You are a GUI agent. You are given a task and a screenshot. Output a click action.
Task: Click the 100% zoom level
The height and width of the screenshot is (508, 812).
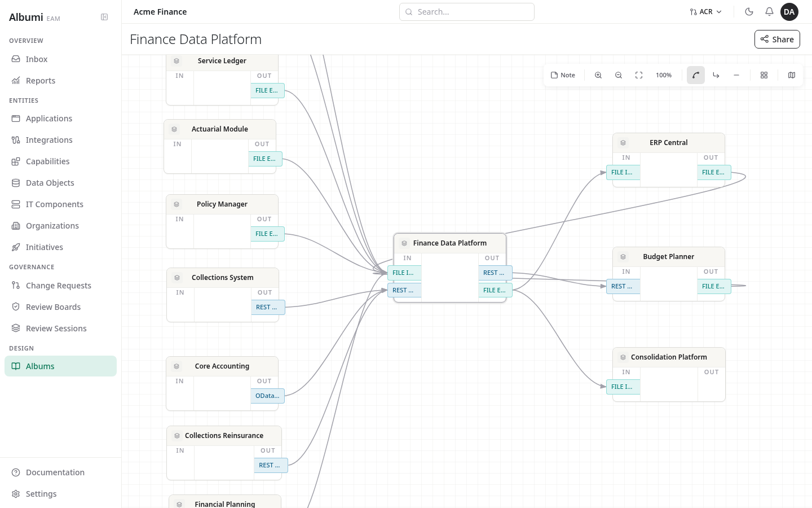pyautogui.click(x=664, y=75)
